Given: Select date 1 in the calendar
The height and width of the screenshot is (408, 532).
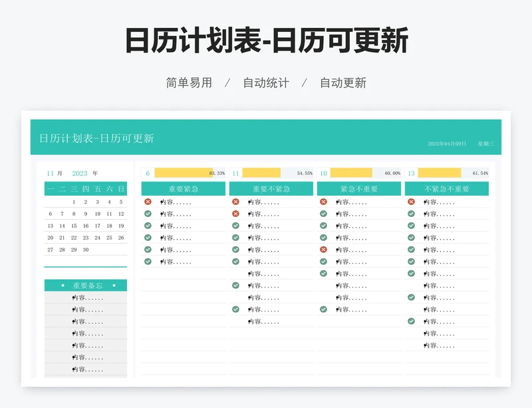Looking at the screenshot, I should (74, 202).
